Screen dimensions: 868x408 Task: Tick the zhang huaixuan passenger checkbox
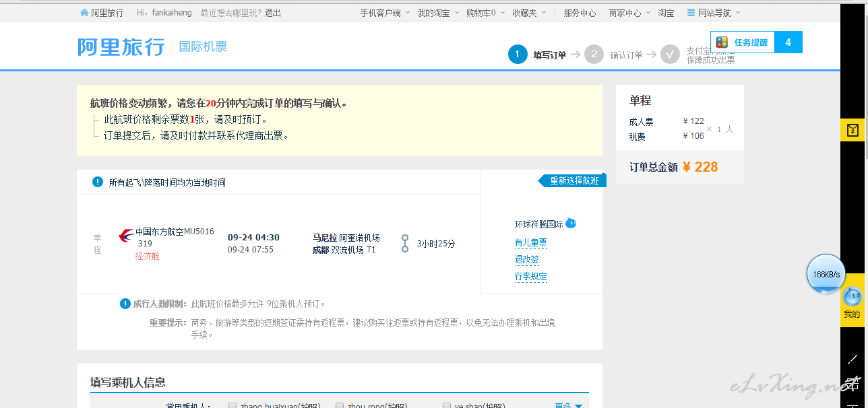point(232,406)
